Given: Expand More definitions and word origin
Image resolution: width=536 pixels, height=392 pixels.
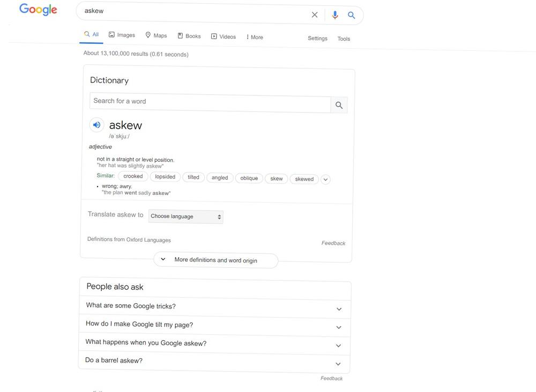Looking at the screenshot, I should pyautogui.click(x=215, y=260).
